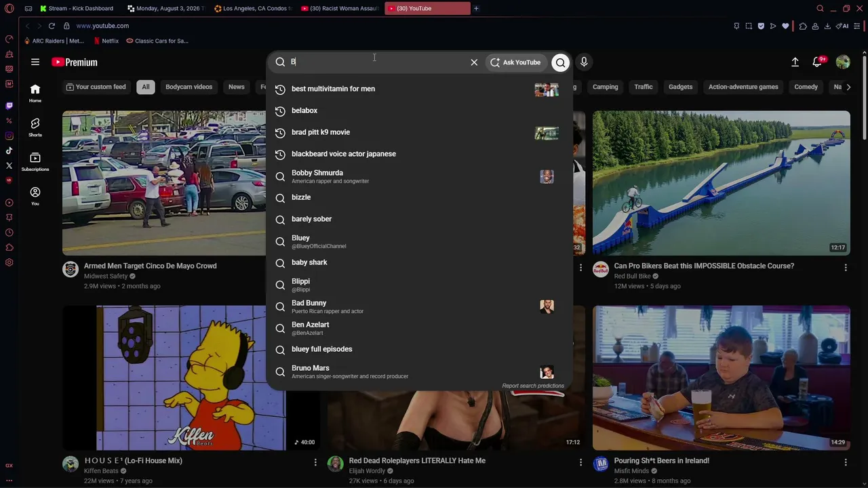Open Twitch in the Opera sidebar
Viewport: 868px width, 488px height.
point(9,106)
